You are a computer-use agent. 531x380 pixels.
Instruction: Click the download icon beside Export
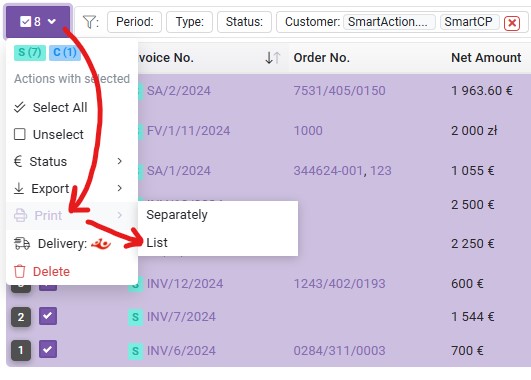click(x=19, y=188)
